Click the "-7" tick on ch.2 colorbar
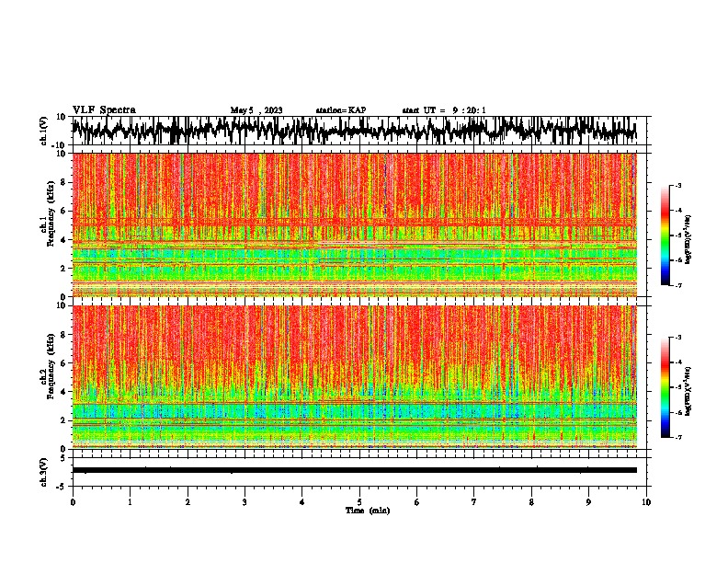Image resolution: width=728 pixels, height=563 pixels. point(677,437)
